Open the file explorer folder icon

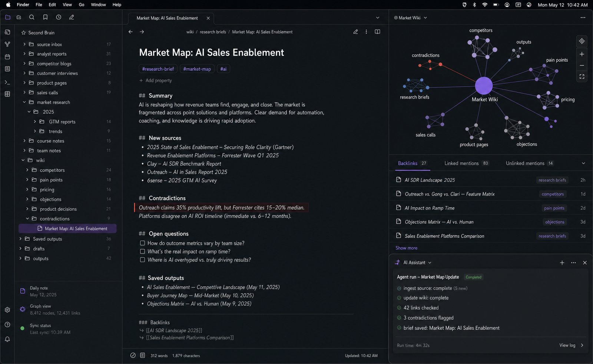click(8, 17)
